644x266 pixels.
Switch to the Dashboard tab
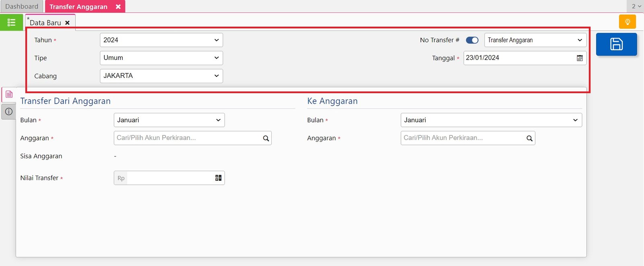22,6
